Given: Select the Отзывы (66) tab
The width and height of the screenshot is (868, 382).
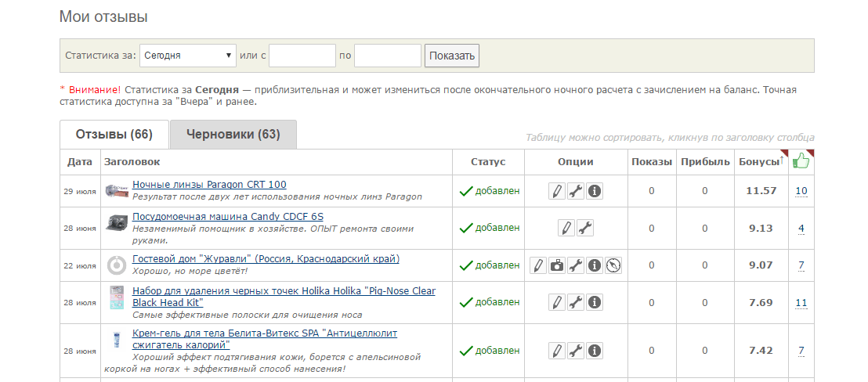Looking at the screenshot, I should coord(114,135).
